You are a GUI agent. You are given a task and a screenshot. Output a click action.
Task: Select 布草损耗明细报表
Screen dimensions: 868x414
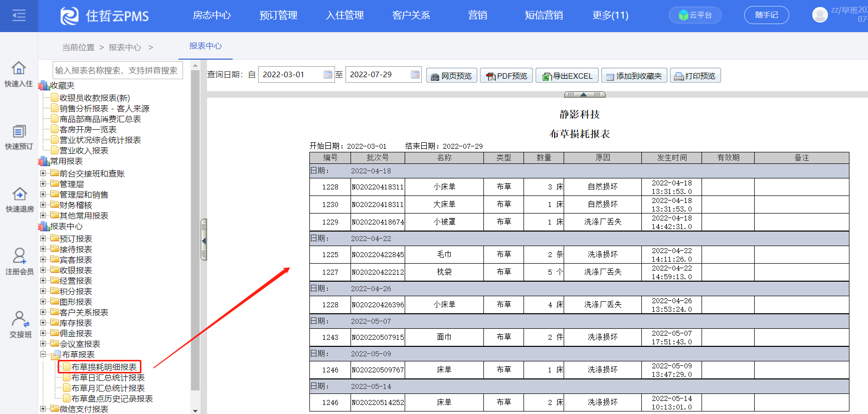coord(104,367)
